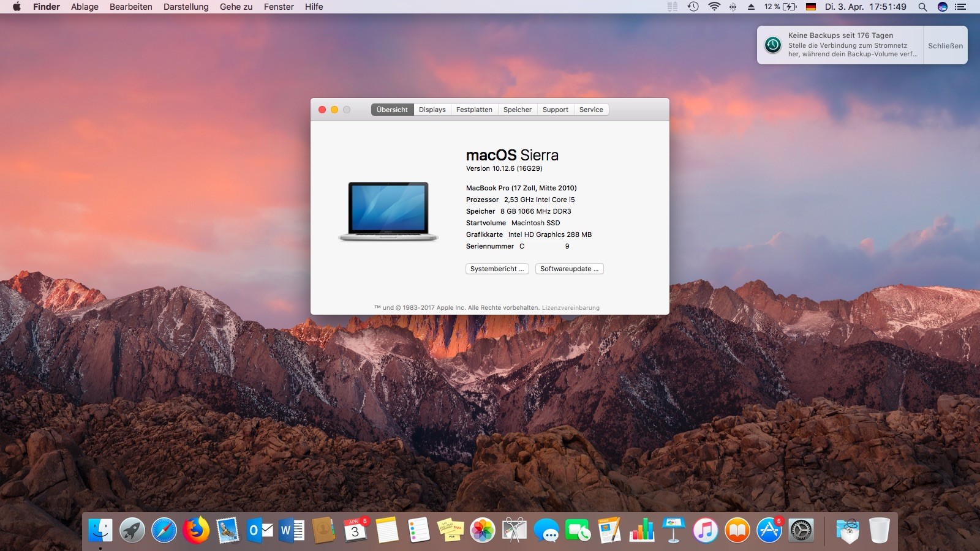Open the German input source flag menu

(x=811, y=7)
